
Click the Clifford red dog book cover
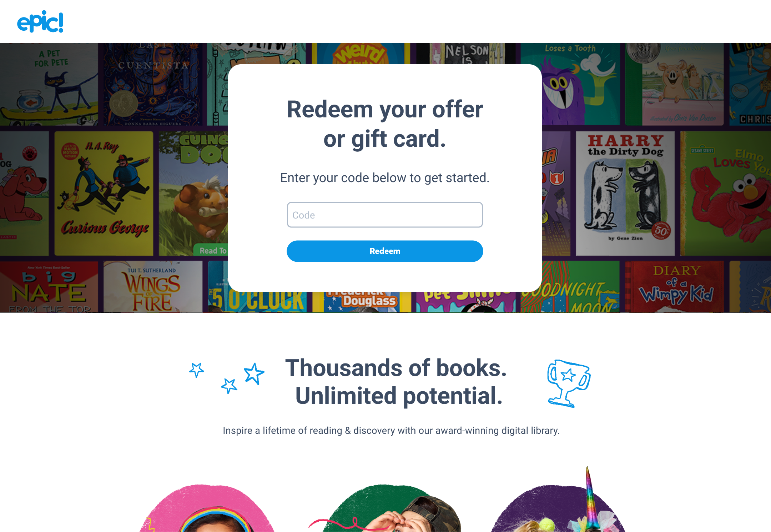[x=24, y=193]
